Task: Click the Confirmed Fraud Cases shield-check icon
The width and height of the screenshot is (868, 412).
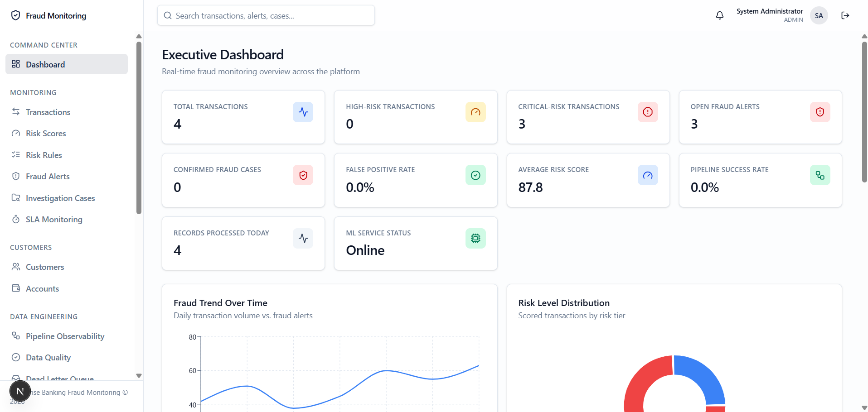Action: pyautogui.click(x=303, y=175)
